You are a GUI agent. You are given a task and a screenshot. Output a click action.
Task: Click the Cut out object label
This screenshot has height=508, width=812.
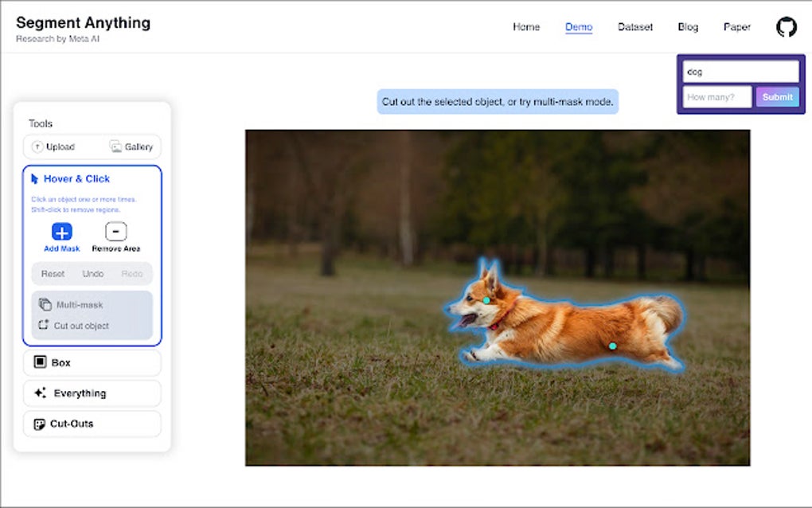(81, 326)
